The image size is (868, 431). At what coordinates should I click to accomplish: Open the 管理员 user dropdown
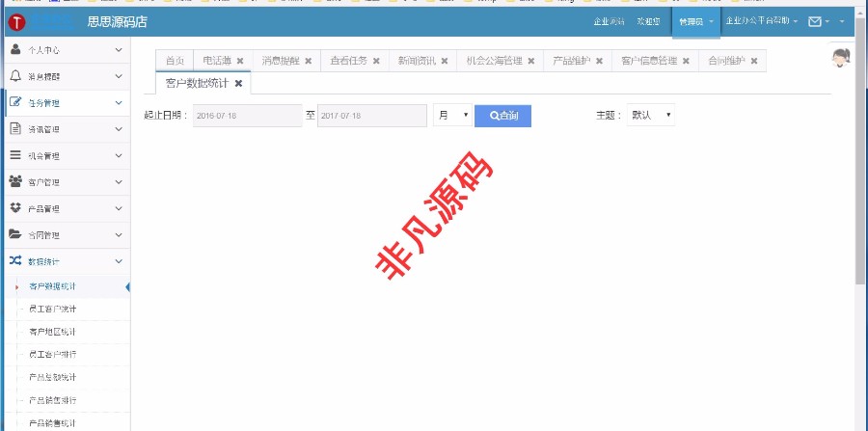[x=695, y=22]
